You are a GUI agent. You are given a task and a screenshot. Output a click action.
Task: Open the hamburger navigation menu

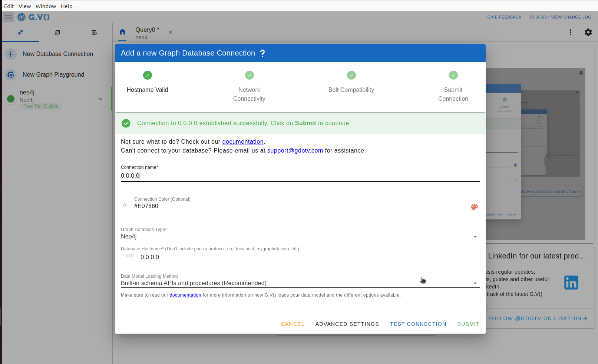[9, 17]
